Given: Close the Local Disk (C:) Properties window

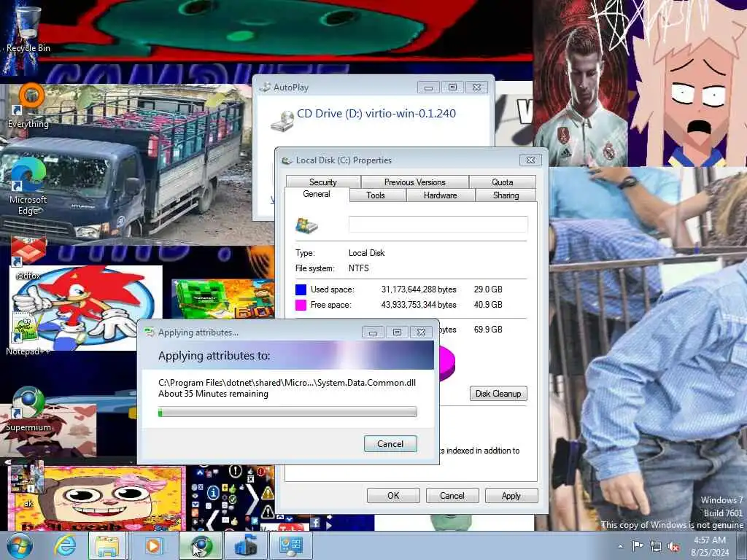Looking at the screenshot, I should (531, 160).
